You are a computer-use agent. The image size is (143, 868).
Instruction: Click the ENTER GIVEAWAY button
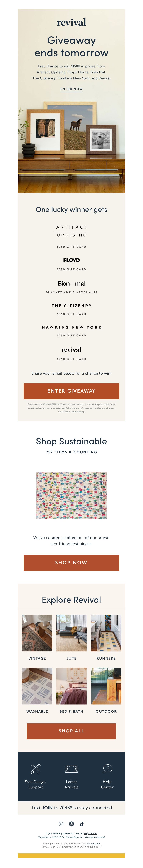(x=71, y=391)
